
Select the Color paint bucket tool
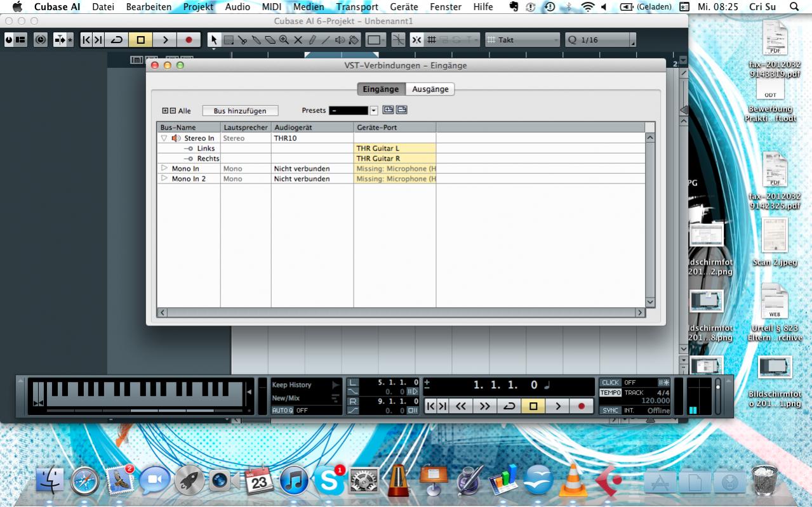click(353, 39)
